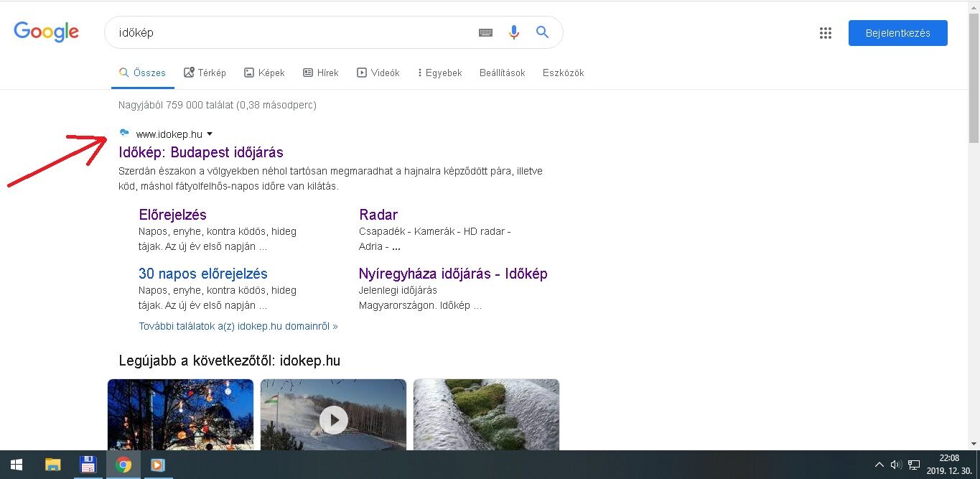Click the scrollbar down arrow
Image resolution: width=980 pixels, height=479 pixels.
point(974,444)
